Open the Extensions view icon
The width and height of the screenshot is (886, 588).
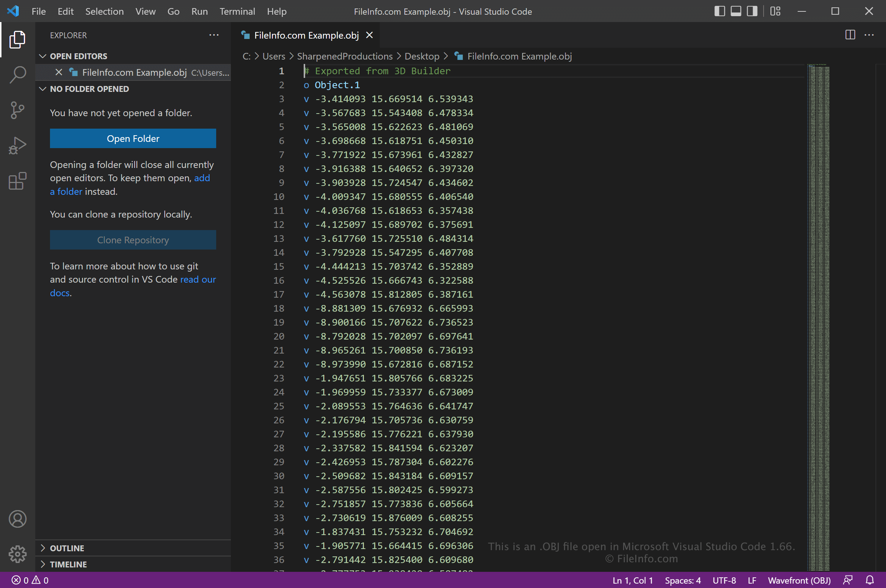coord(17,181)
